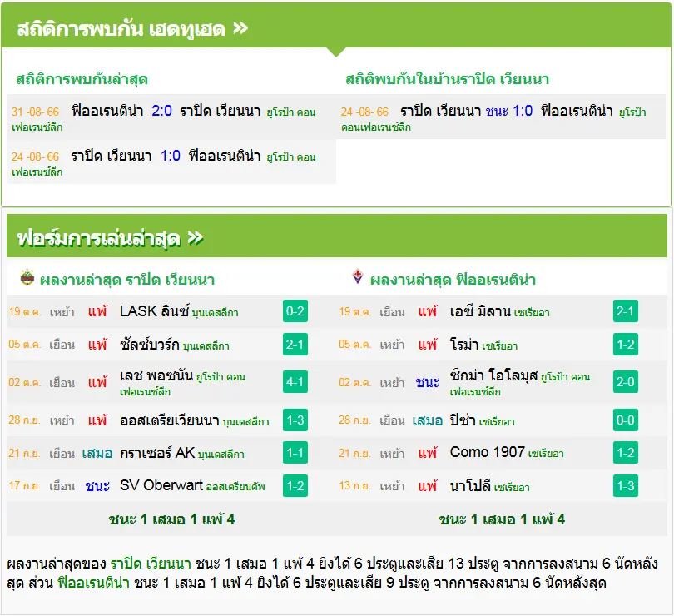
Task: Select the 0-2 score badge for LASK ลินซ์
Action: pos(295,311)
